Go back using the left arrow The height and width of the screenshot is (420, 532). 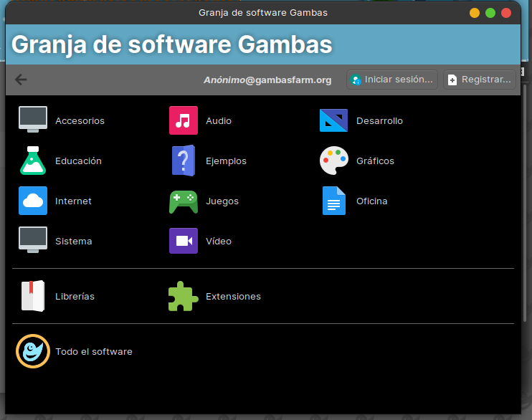click(x=21, y=80)
